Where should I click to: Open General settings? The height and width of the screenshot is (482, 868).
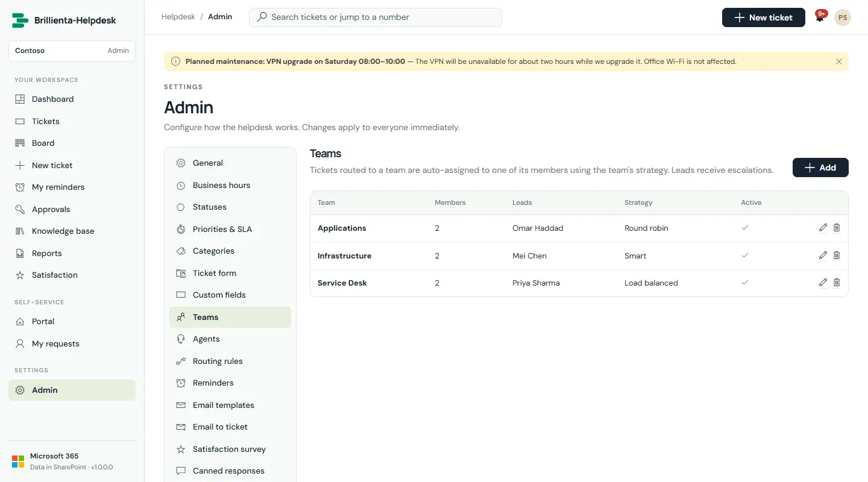click(x=230, y=163)
